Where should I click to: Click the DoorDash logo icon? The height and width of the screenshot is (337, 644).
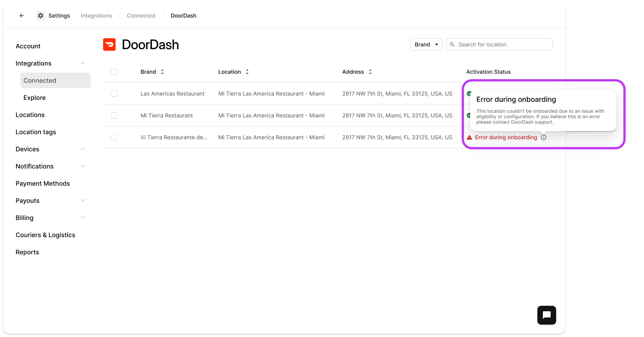(x=109, y=44)
